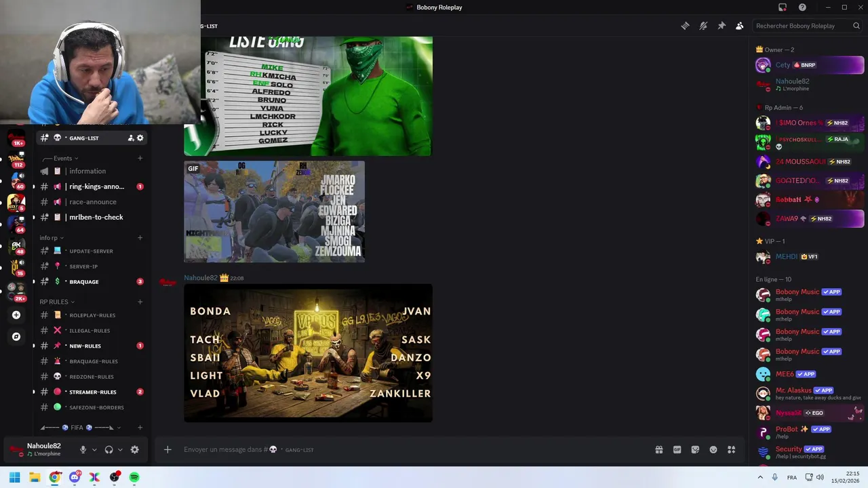Open the SERVER-IP channel
The image size is (868, 488).
(92, 266)
